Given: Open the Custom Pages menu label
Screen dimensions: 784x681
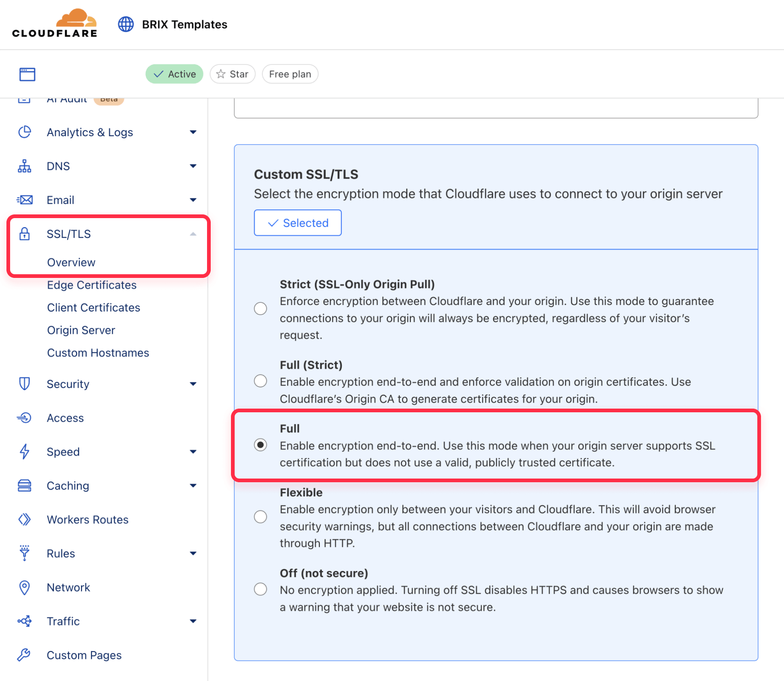Looking at the screenshot, I should pos(84,655).
